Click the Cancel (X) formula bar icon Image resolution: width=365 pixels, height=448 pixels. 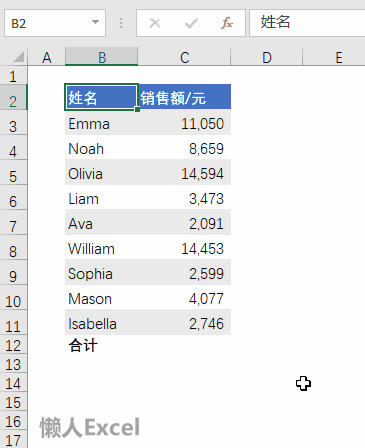tap(155, 23)
